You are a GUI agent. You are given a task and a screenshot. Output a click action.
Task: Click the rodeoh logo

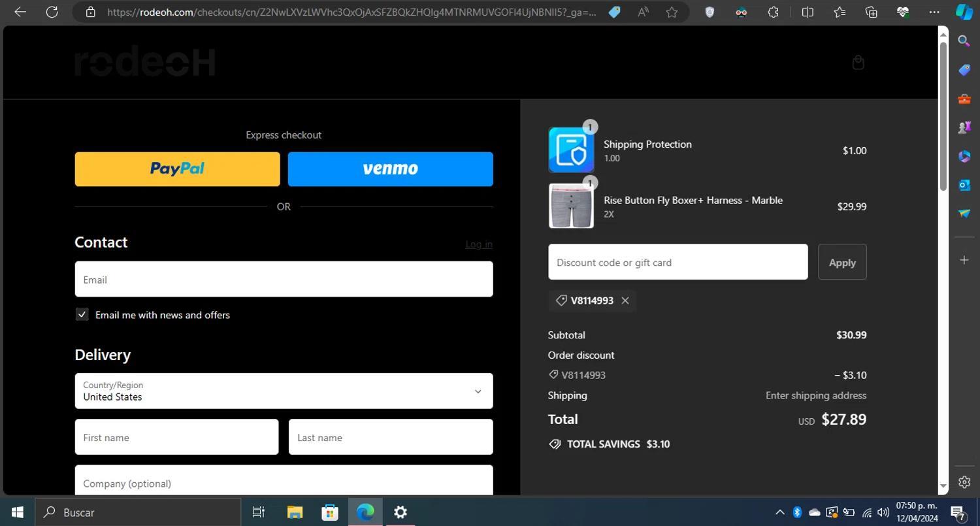pos(145,61)
